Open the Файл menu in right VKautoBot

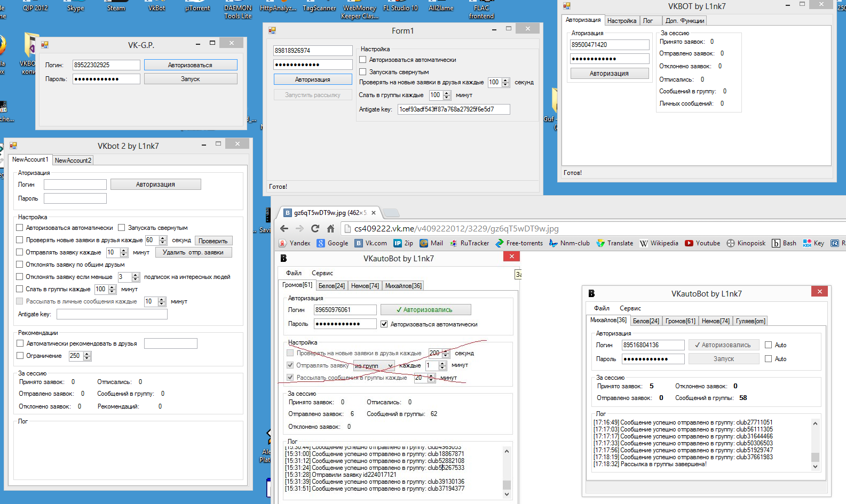(602, 308)
